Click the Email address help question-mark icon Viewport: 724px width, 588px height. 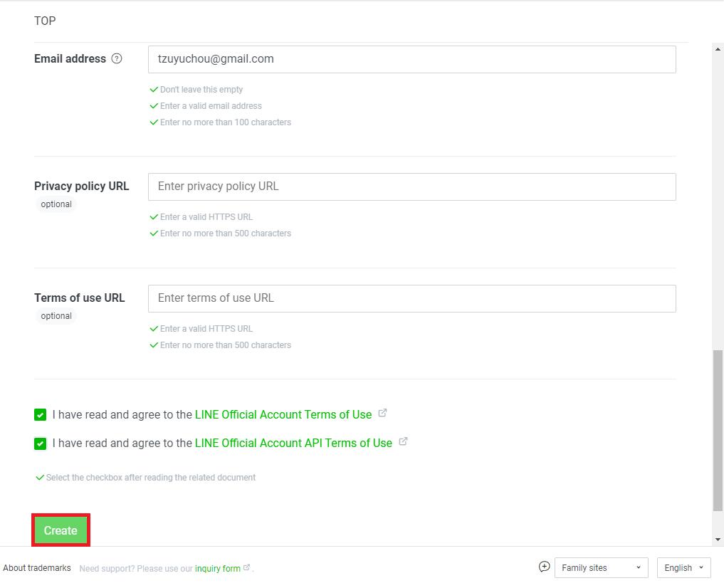[x=117, y=58]
